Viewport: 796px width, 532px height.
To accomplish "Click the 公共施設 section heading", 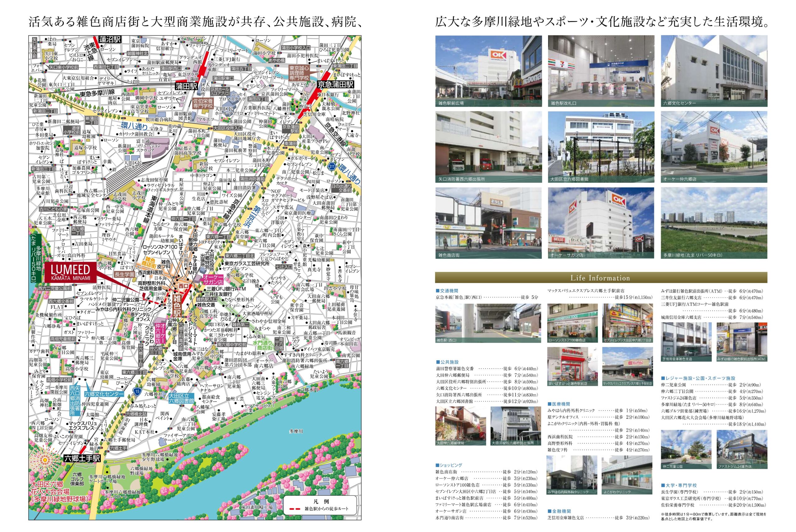I will click(447, 362).
